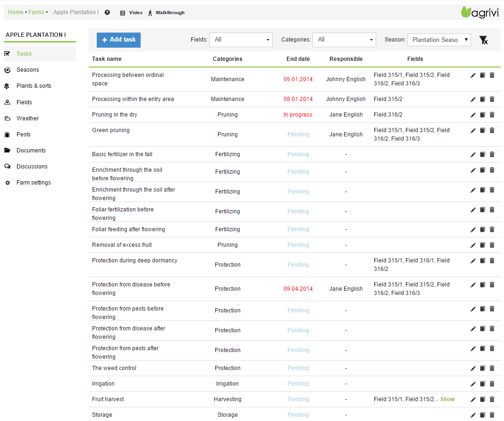Click the Add task button

click(x=118, y=40)
